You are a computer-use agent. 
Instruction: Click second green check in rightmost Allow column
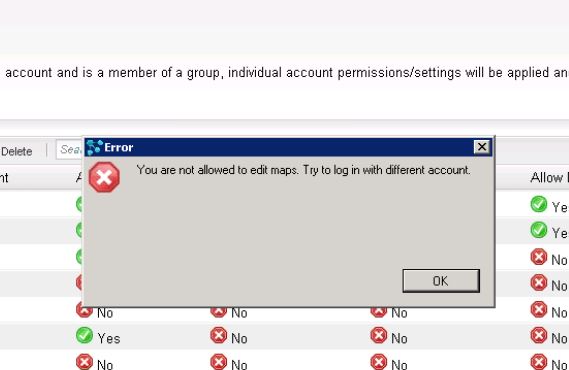(x=539, y=230)
